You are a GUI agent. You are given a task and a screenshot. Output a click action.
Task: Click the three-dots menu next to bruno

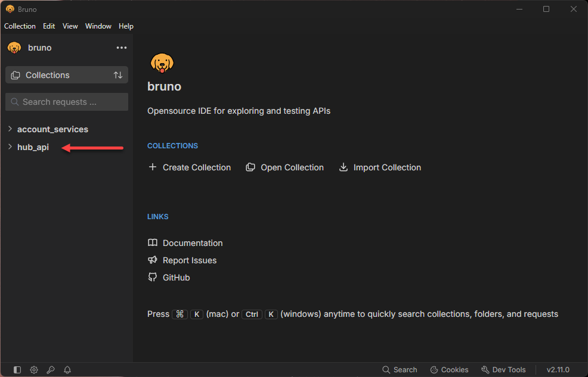click(x=122, y=48)
